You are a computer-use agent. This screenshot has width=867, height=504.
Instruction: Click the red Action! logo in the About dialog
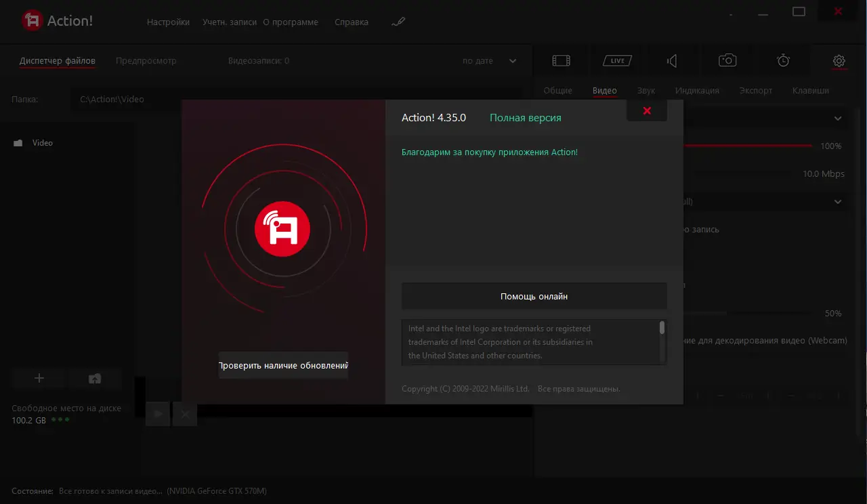click(282, 230)
